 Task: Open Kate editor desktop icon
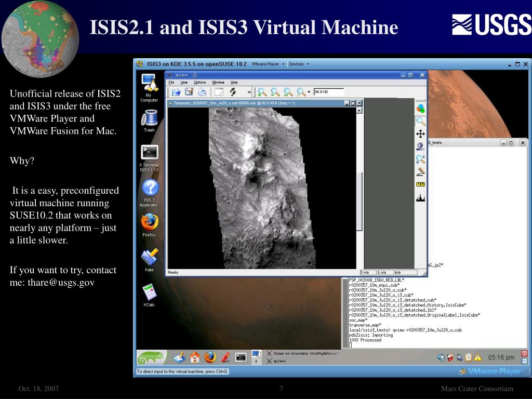(x=149, y=260)
